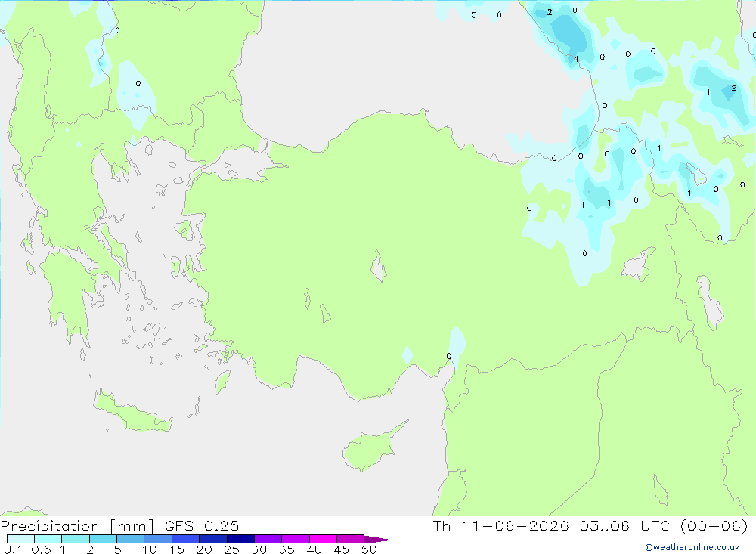The width and height of the screenshot is (756, 554).
Task: Click the 0.1–0.5 mm palest legend swatch
Action: coord(20,539)
